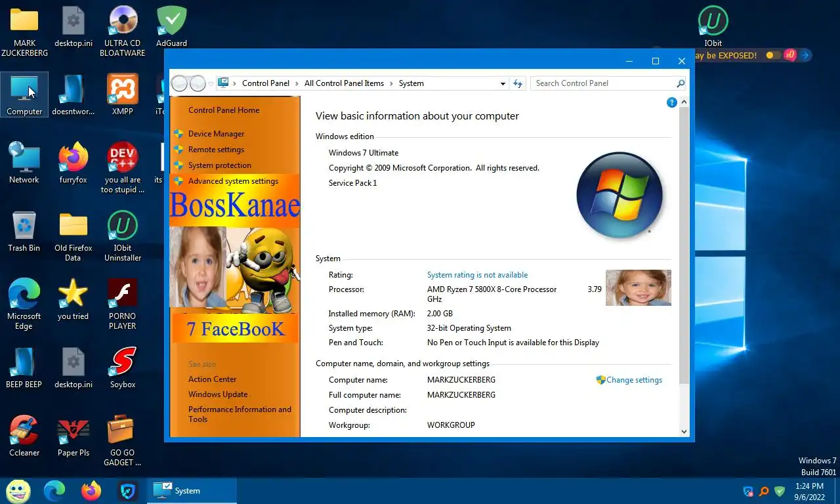Image resolution: width=840 pixels, height=504 pixels.
Task: Click the MARKZUCKERBERG computer name value
Action: (x=461, y=380)
